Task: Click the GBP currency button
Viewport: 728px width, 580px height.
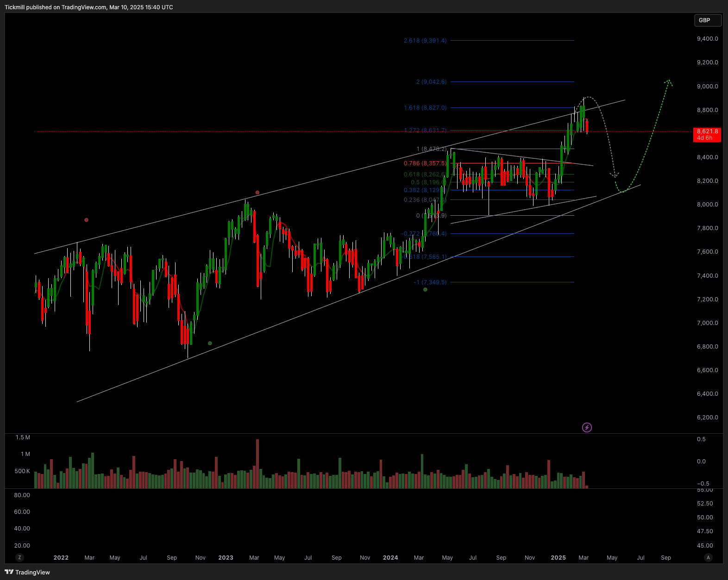Action: point(707,20)
